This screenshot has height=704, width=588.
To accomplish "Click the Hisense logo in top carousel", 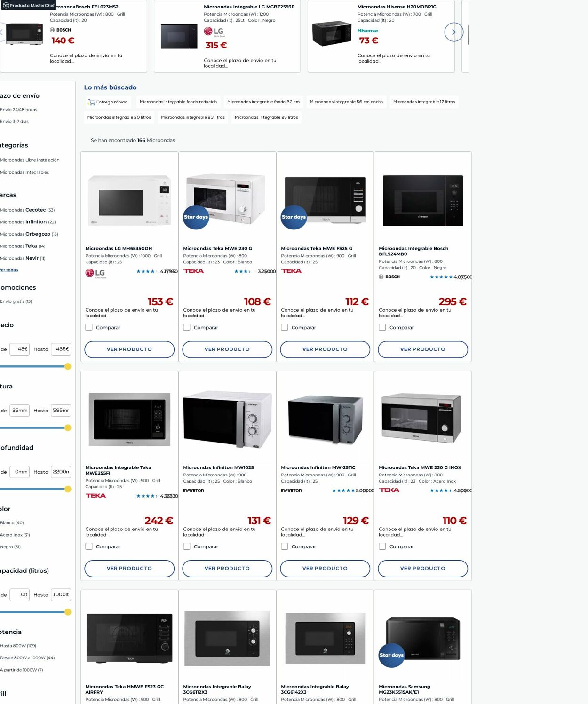I will 368,31.
